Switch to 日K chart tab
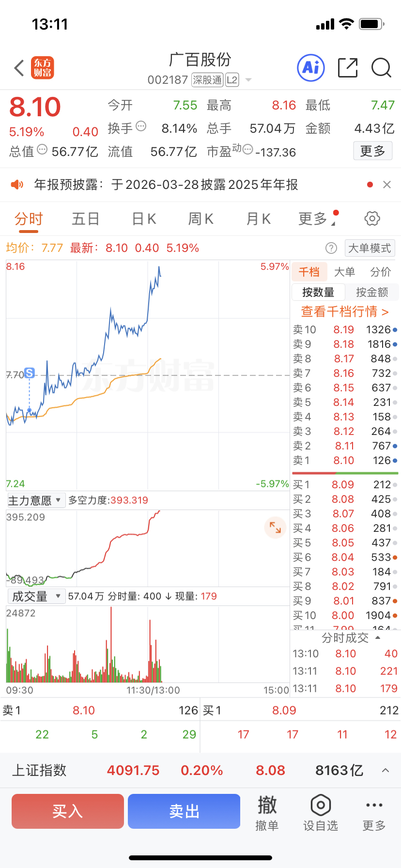401x868 pixels. [x=144, y=219]
